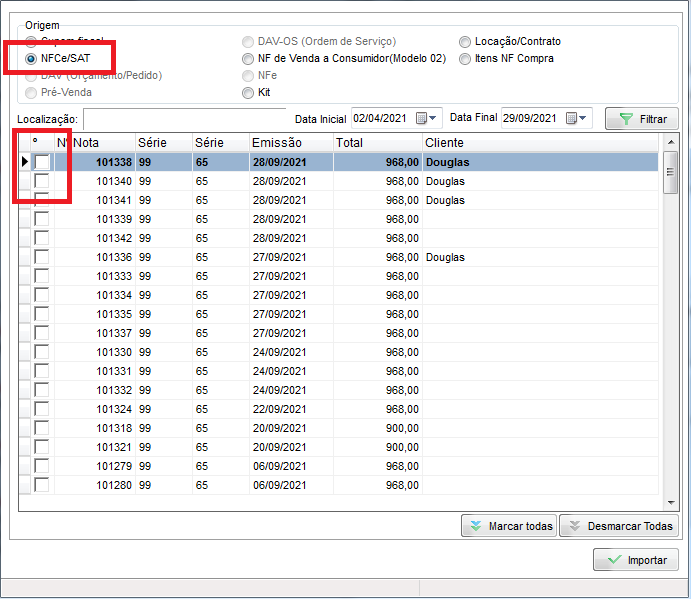Viewport: 691px width, 599px height.
Task: Select Itens NF Compra radio option
Action: [465, 59]
